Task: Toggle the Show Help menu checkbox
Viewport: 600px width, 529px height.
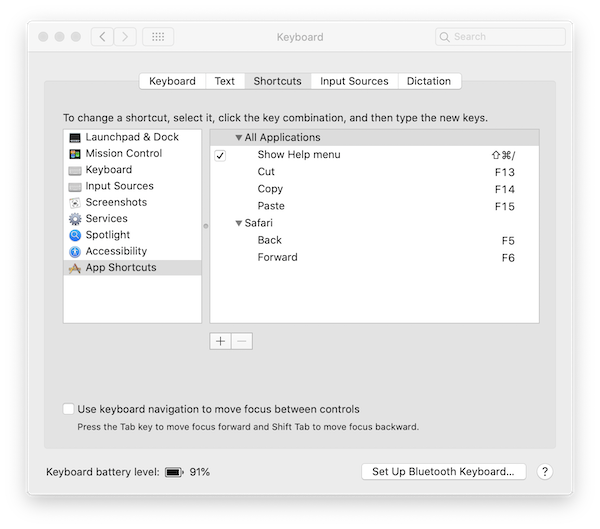Action: (220, 155)
